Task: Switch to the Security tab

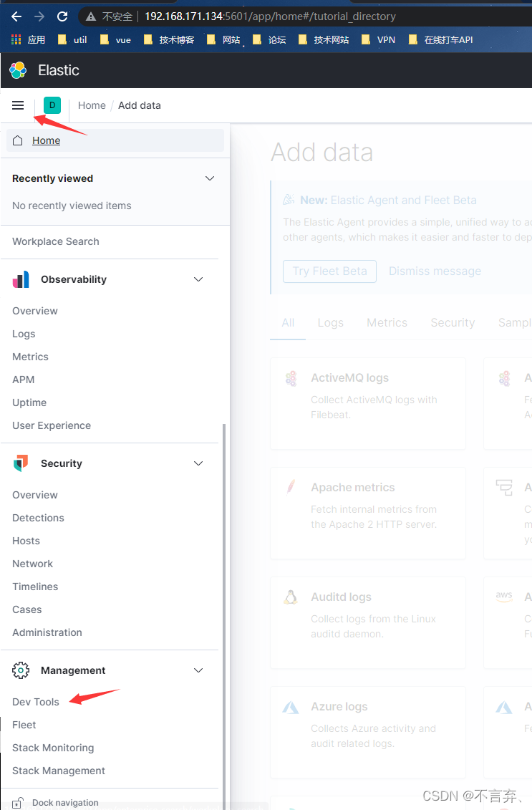Action: coord(453,323)
